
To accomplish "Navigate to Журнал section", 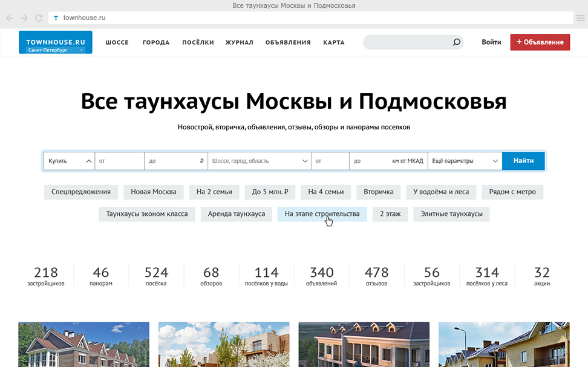I will coord(239,42).
